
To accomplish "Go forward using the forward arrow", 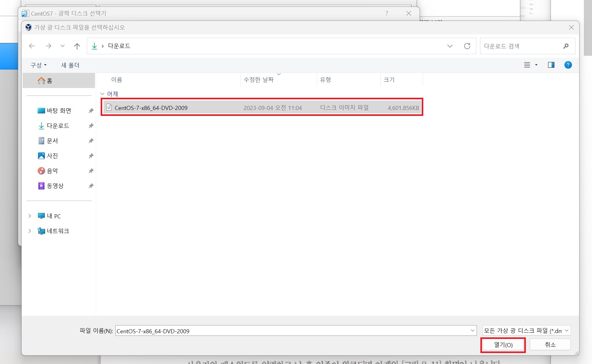I will (x=48, y=46).
